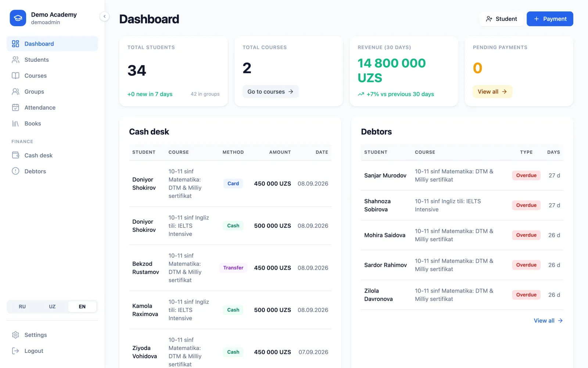Click Overdue badge for Zilola Davronova

(x=526, y=295)
